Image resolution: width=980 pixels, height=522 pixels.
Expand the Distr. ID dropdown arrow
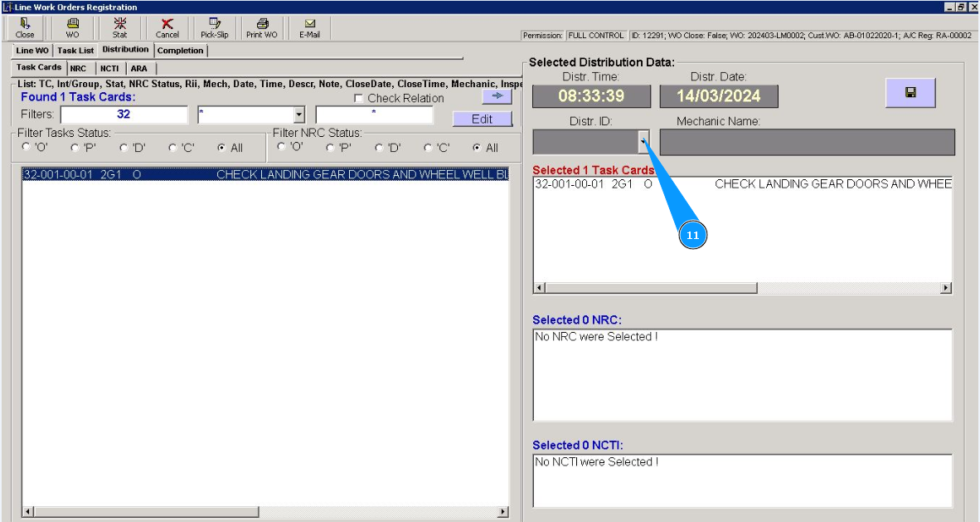643,142
